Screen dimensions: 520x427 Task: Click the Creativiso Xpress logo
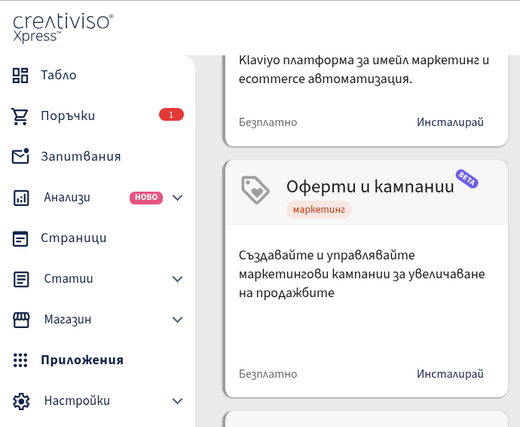63,28
